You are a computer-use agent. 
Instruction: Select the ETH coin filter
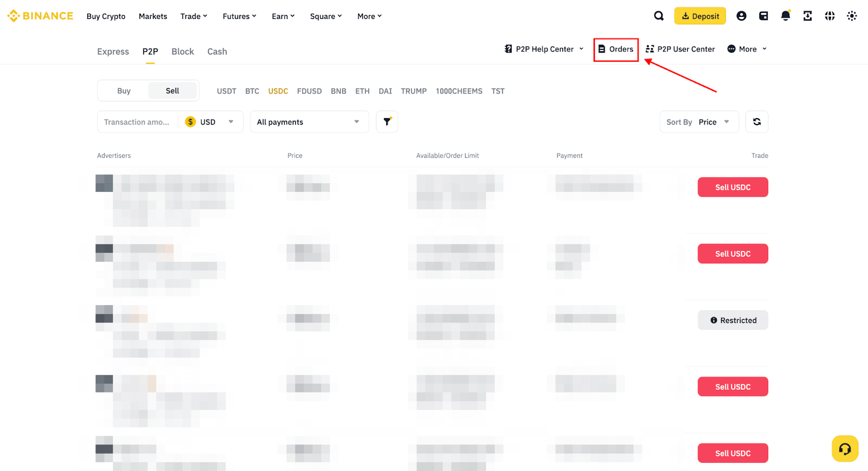click(362, 91)
